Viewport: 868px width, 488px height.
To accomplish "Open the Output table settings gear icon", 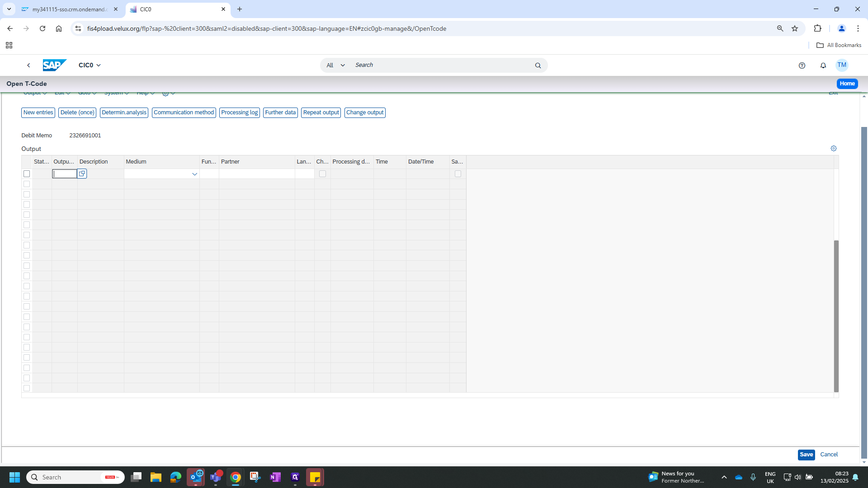I will [x=834, y=149].
